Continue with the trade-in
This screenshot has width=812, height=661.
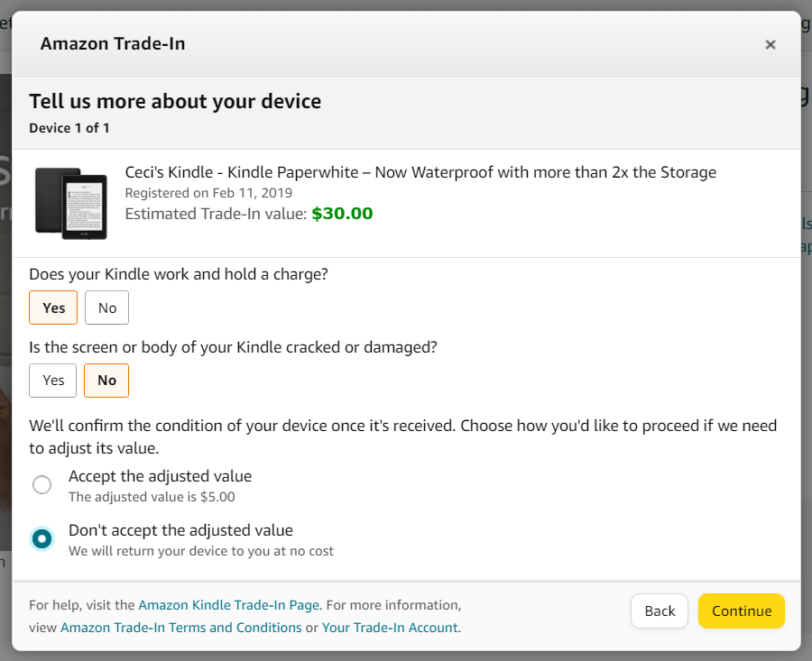pos(742,611)
